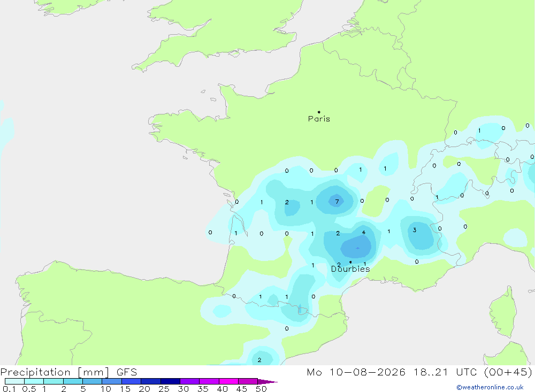Click the GFS model name in the title
Viewport: 535px width, 392px height.
pyautogui.click(x=127, y=372)
